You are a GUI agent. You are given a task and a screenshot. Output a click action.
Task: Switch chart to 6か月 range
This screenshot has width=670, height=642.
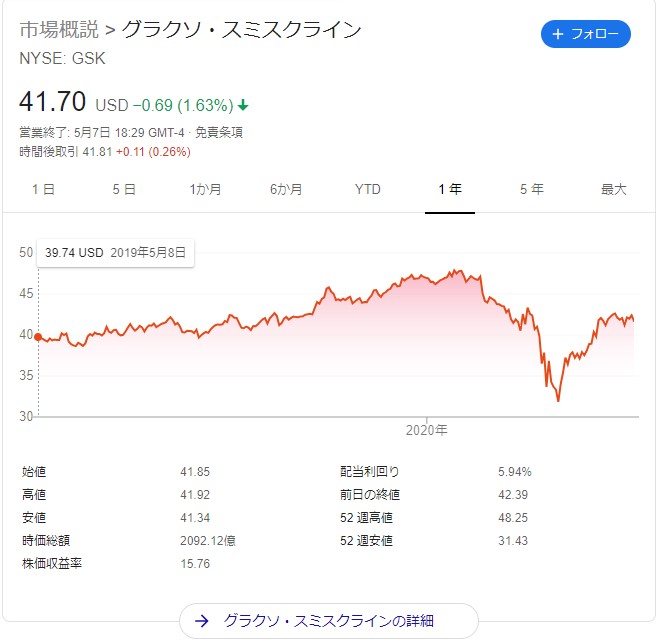286,189
